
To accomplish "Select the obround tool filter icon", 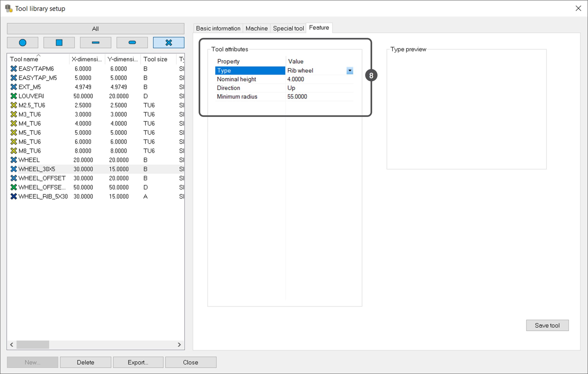I will tap(132, 43).
